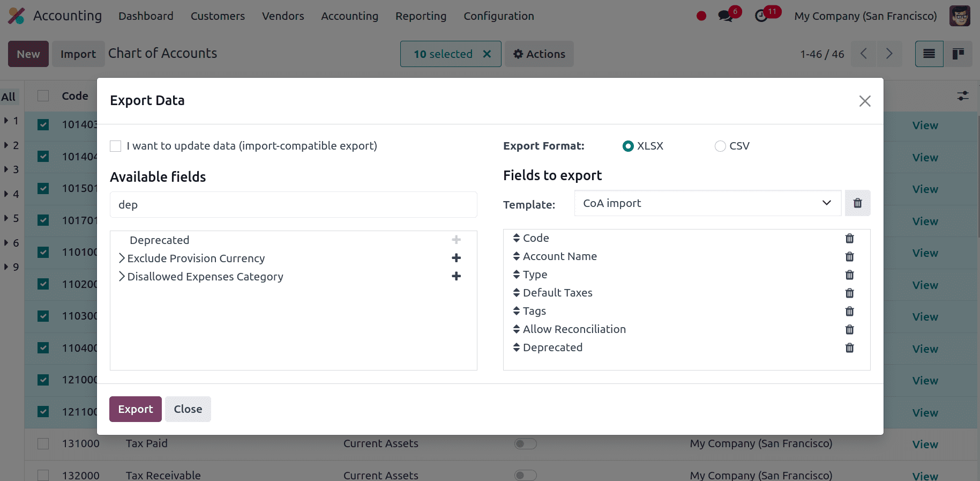Remove Account Name from fields to export
The height and width of the screenshot is (481, 980).
point(849,256)
